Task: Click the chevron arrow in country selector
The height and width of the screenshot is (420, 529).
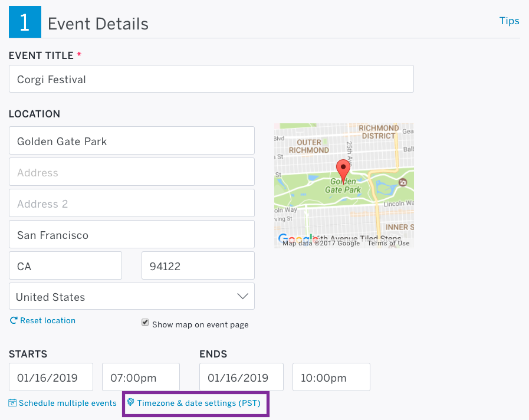Action: tap(242, 296)
